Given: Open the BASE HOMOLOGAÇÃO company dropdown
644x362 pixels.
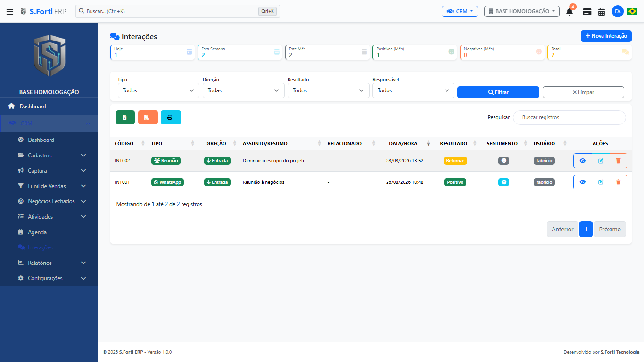Looking at the screenshot, I should 521,11.
